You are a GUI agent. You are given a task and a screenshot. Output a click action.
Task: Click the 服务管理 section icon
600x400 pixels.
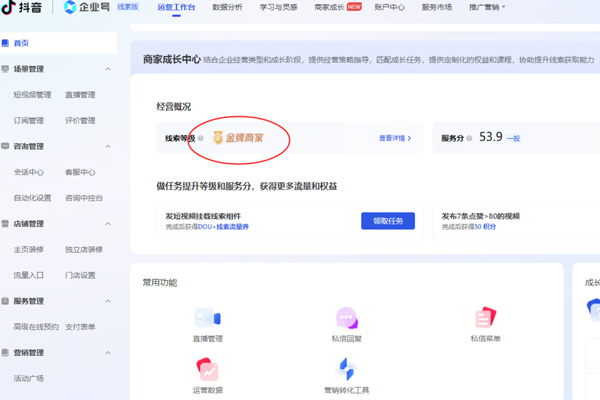tap(5, 301)
